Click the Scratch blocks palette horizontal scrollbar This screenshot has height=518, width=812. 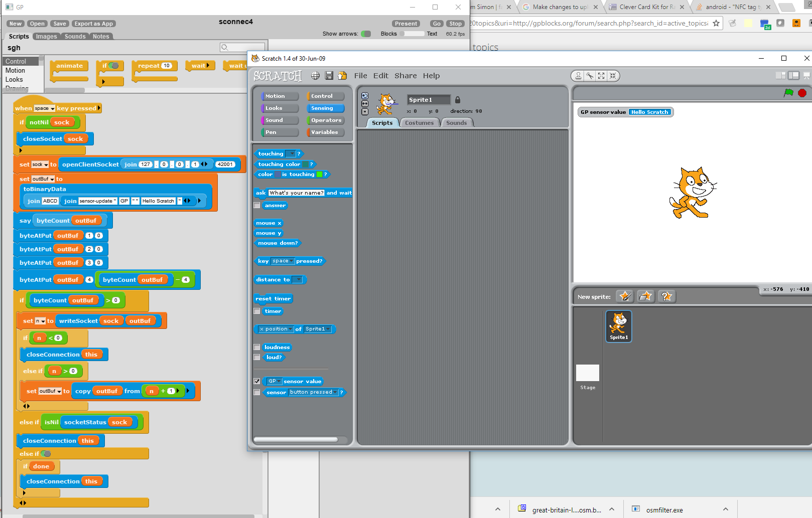click(296, 440)
